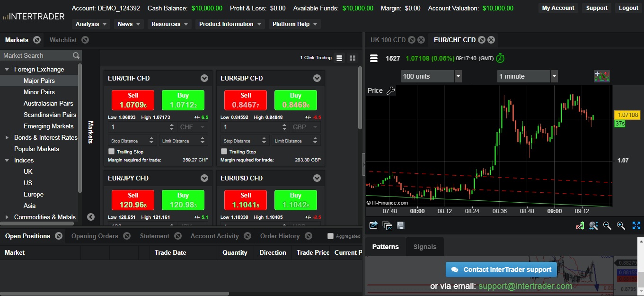This screenshot has width=644, height=296.
Task: Click the auto-scale zoom magnifier icon
Action: click(x=593, y=225)
